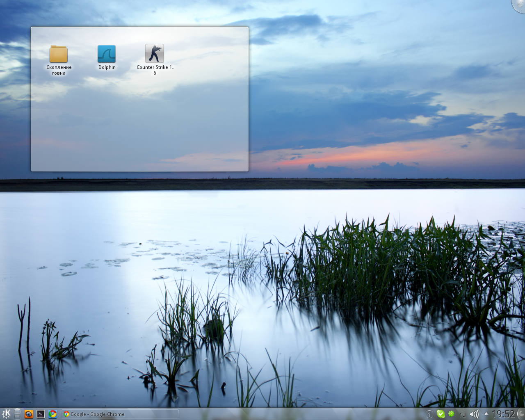Switch to Google - Google Chrome task
The image size is (525, 420).
pyautogui.click(x=120, y=414)
